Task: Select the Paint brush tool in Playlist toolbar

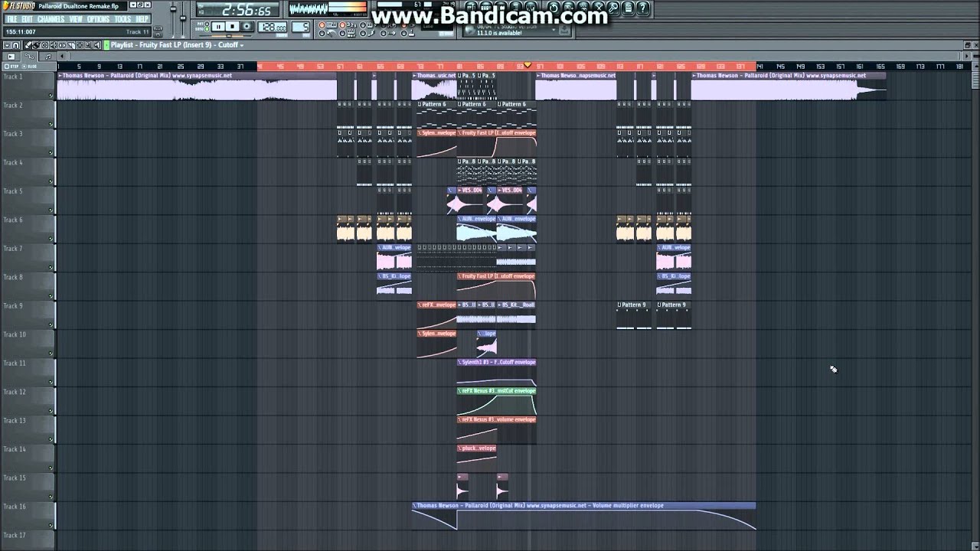Action: point(37,45)
